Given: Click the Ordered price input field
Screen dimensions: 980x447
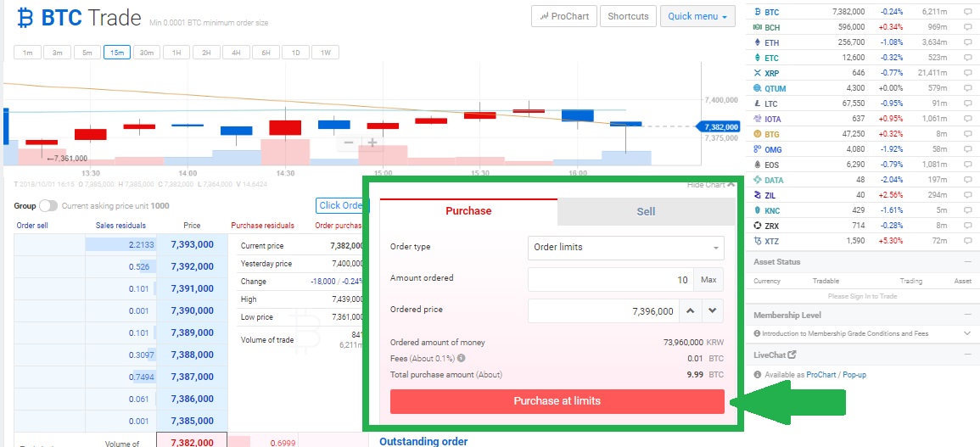Looking at the screenshot, I should (x=603, y=311).
